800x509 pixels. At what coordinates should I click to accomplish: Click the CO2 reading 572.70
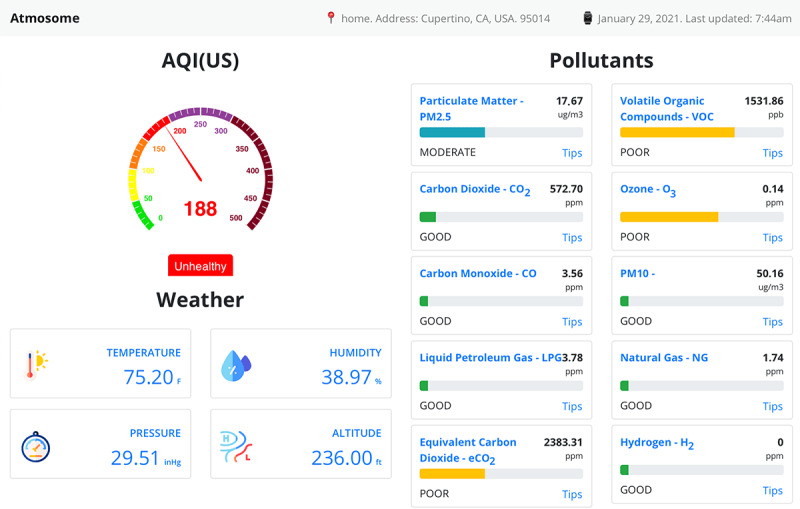coord(566,189)
